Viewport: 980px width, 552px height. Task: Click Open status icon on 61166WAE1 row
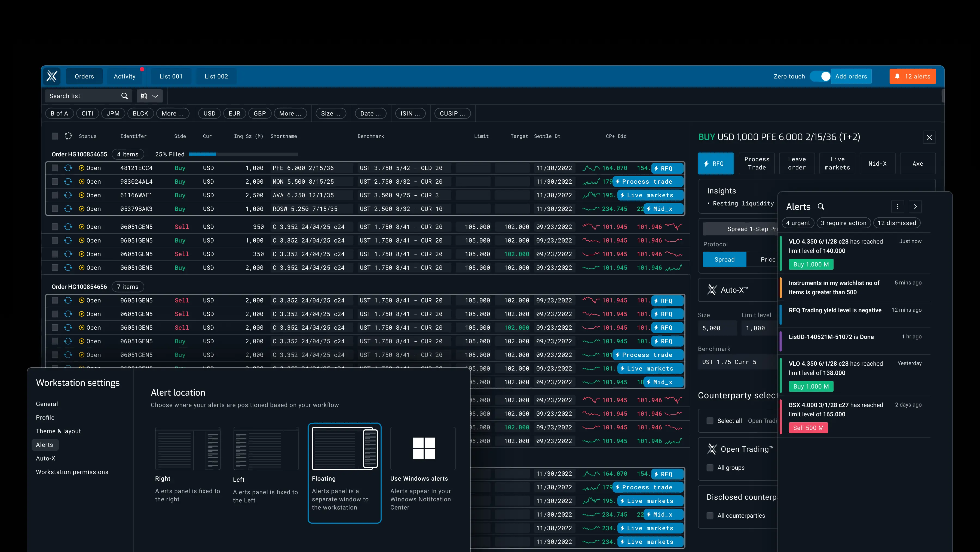click(81, 195)
